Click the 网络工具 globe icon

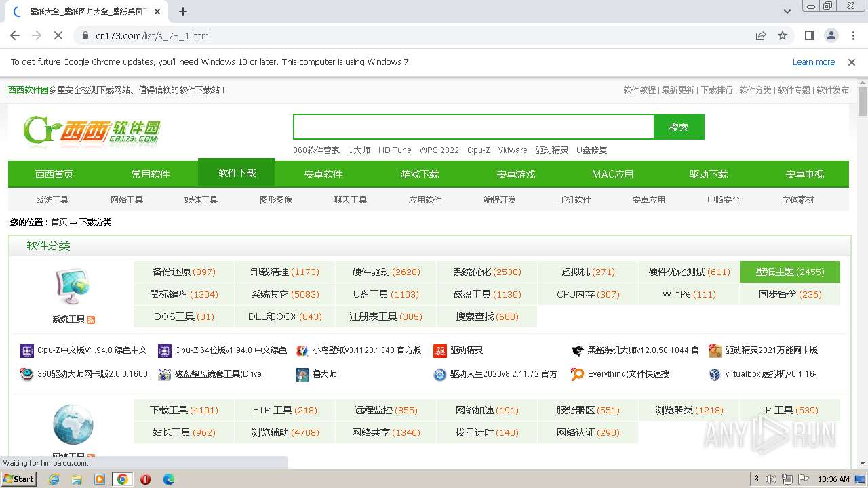coord(73,424)
